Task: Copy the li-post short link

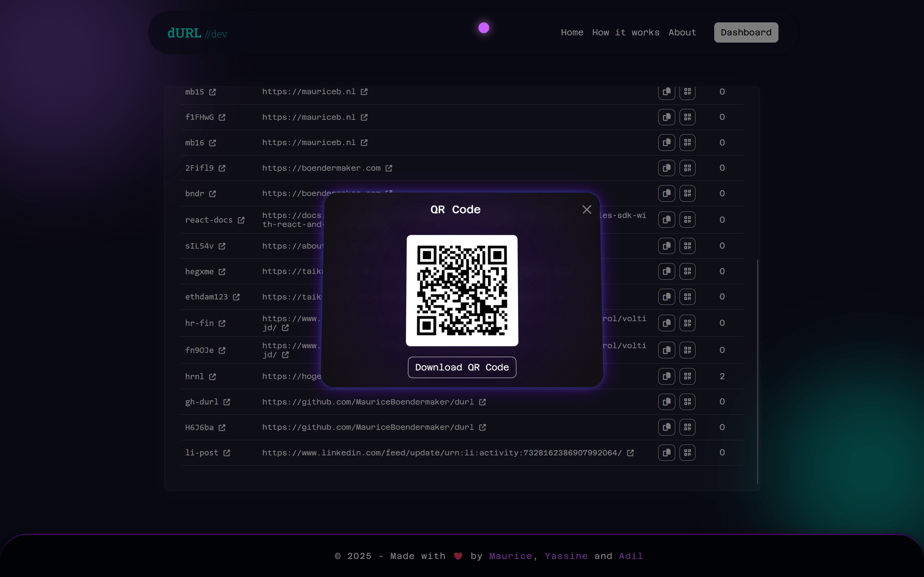Action: (x=666, y=453)
